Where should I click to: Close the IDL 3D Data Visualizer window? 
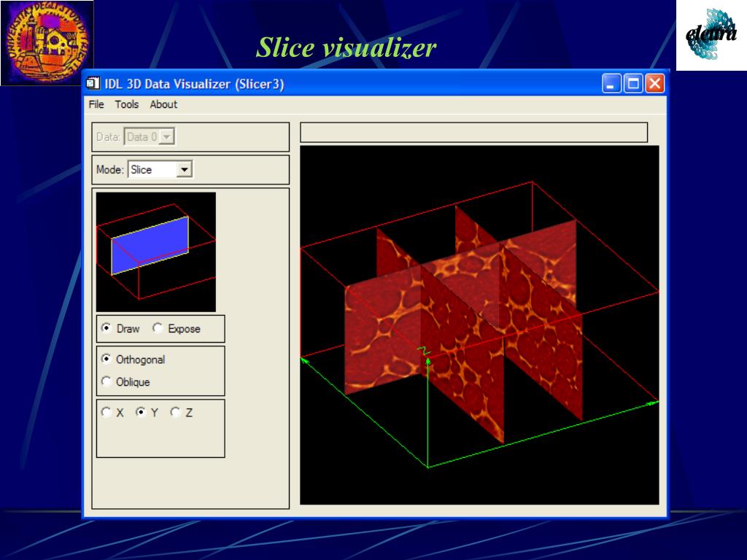(655, 83)
